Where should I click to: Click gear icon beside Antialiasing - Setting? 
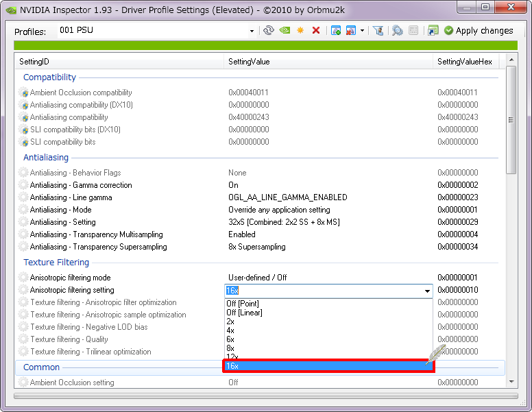23,222
